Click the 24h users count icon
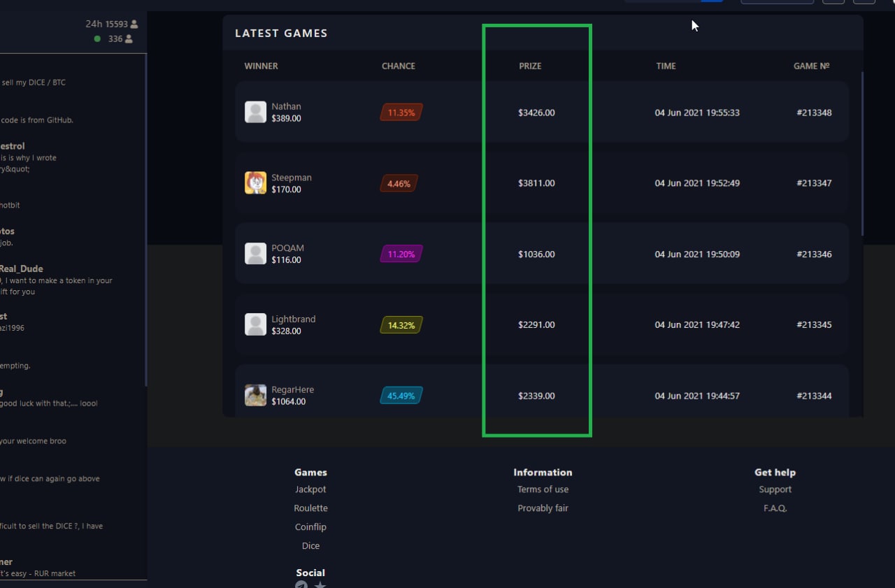 click(134, 24)
